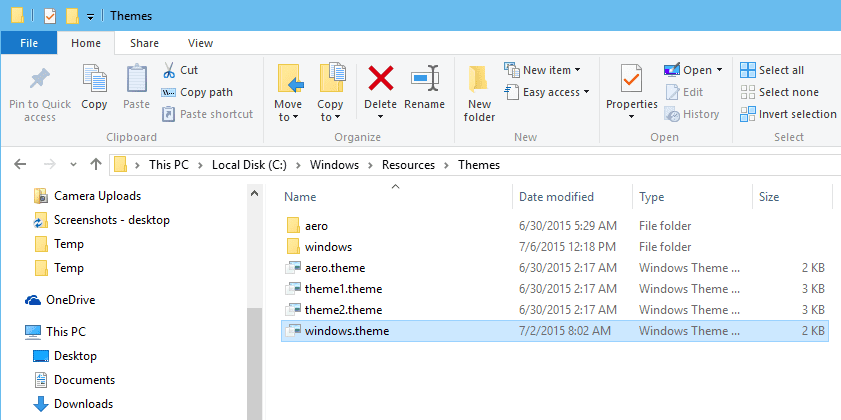The image size is (841, 420).
Task: Click the Properties checkmark icon
Action: (x=631, y=79)
